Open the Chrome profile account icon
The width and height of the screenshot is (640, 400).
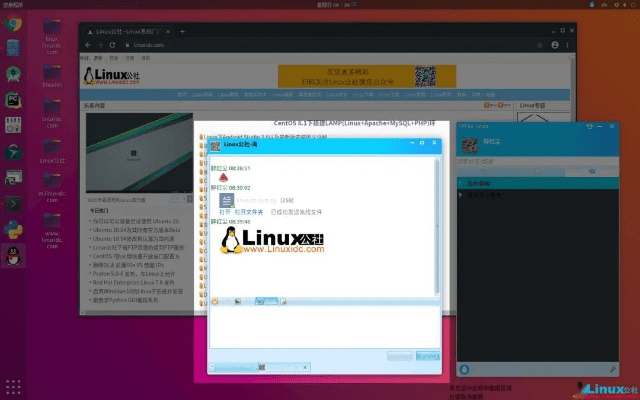tap(555, 45)
